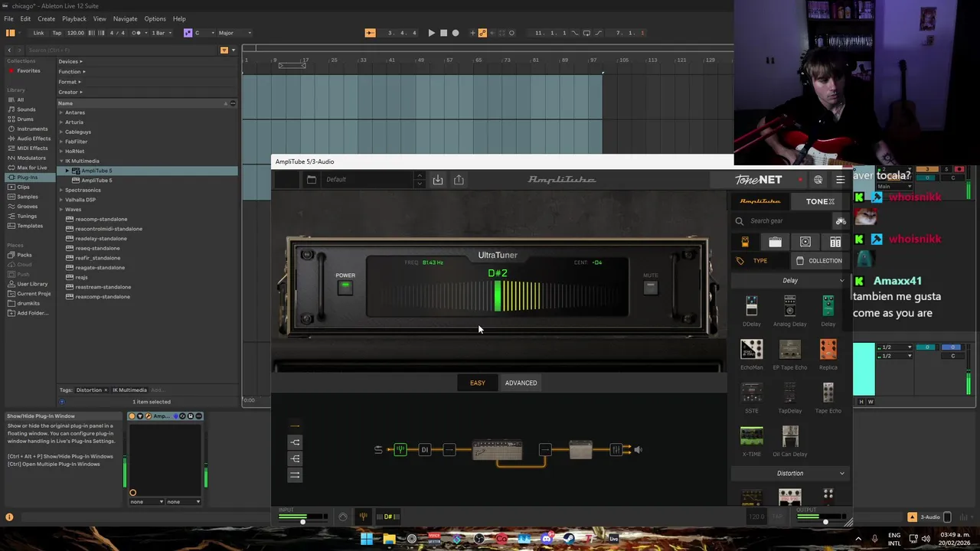
Task: Select the Oil Can Delay unit
Action: point(789,437)
